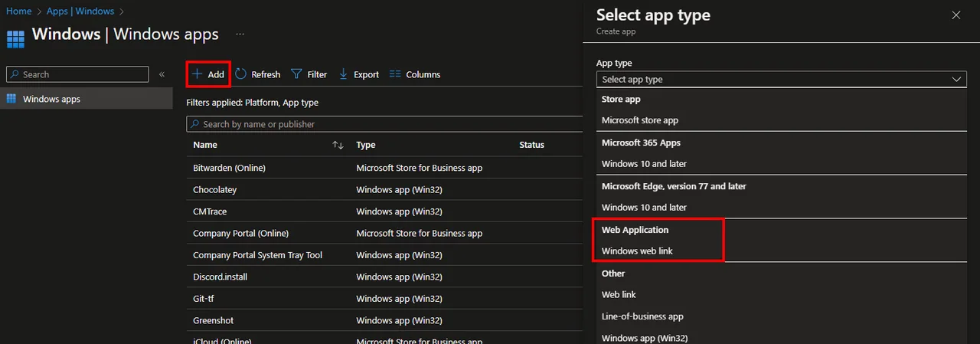Click the Refresh button label
Image resolution: width=980 pixels, height=344 pixels.
[266, 74]
